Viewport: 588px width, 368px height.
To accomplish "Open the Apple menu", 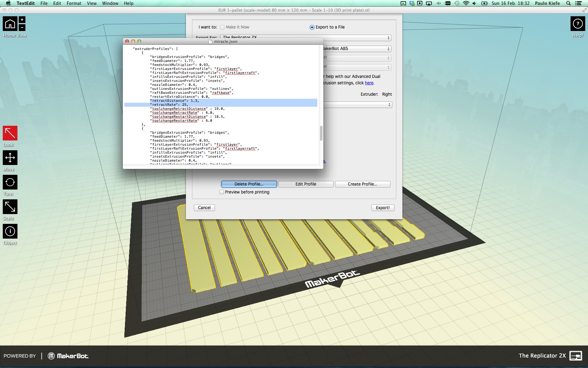I will (x=8, y=3).
